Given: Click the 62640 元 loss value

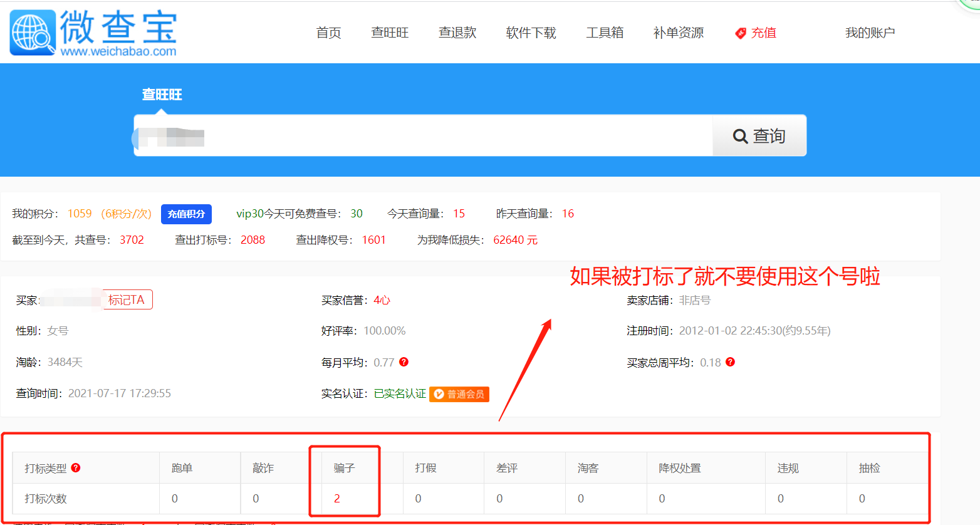Looking at the screenshot, I should click(x=515, y=240).
